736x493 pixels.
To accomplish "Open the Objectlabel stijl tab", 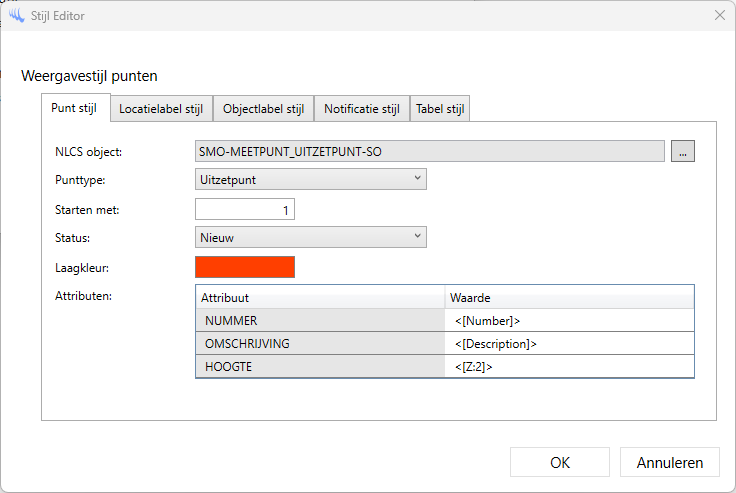I will (263, 109).
